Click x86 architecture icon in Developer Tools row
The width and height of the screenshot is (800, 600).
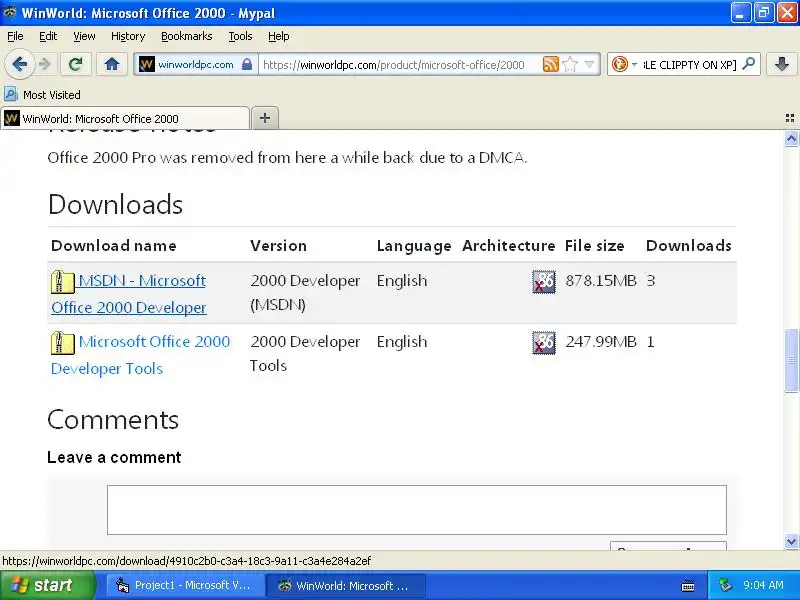point(544,342)
